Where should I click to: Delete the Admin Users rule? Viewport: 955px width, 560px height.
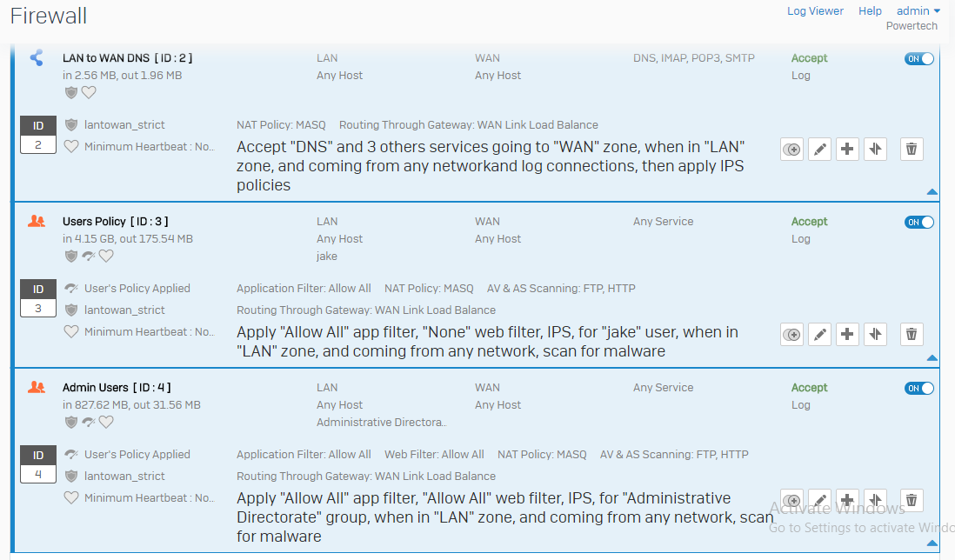click(912, 500)
